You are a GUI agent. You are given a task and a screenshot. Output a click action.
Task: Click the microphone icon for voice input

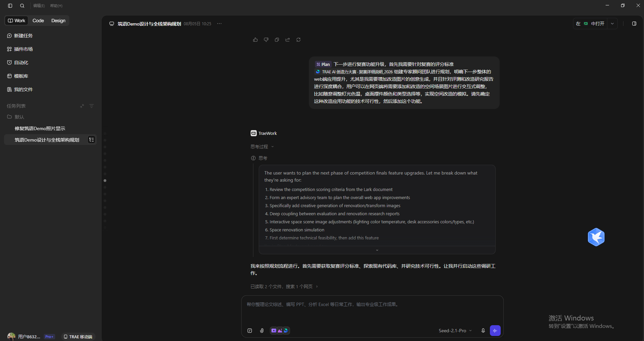click(x=483, y=331)
